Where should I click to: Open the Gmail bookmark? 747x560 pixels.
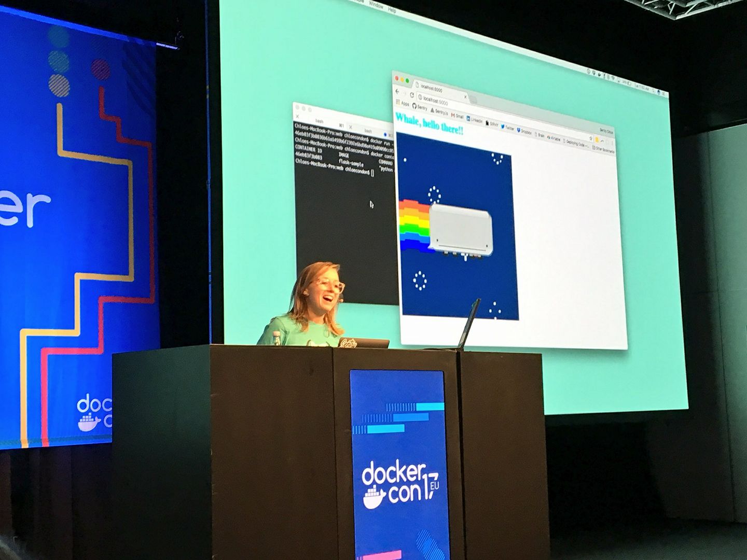[457, 116]
